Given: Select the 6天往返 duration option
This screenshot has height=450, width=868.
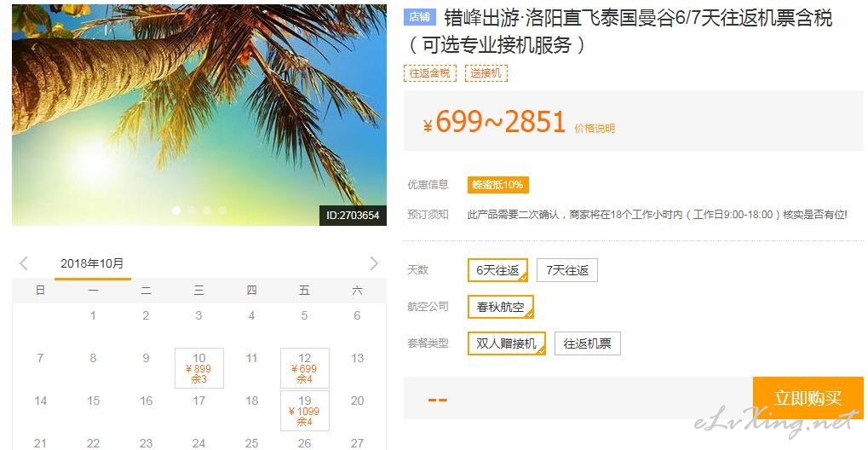Looking at the screenshot, I should click(x=497, y=270).
